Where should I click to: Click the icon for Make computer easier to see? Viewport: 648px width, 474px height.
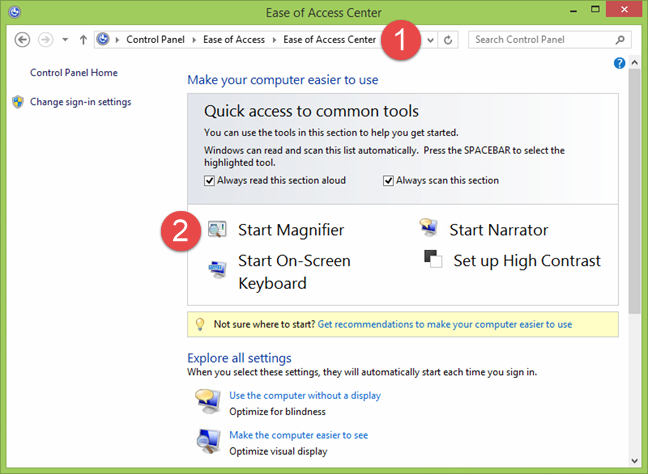click(x=208, y=441)
